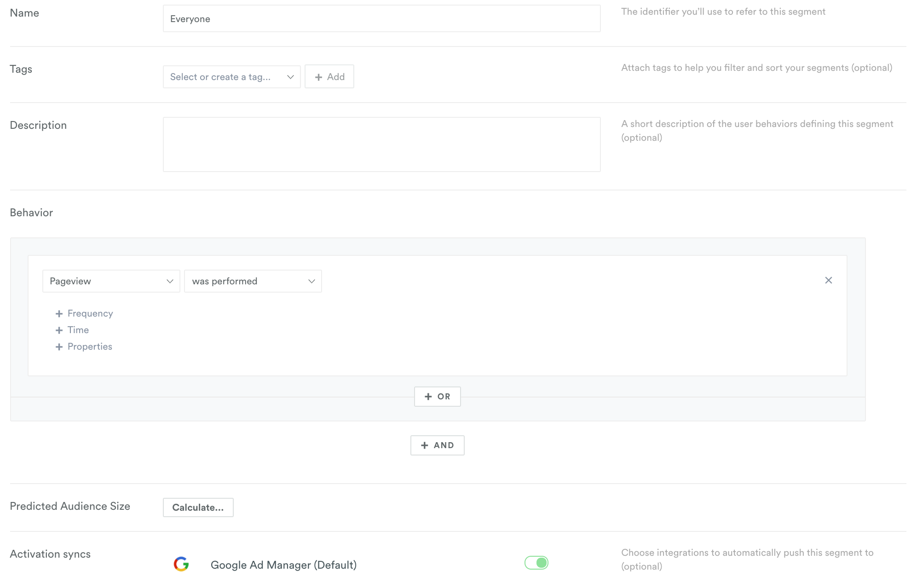This screenshot has height=588, width=911.
Task: Click the Name field containing Everyone
Action: [381, 19]
